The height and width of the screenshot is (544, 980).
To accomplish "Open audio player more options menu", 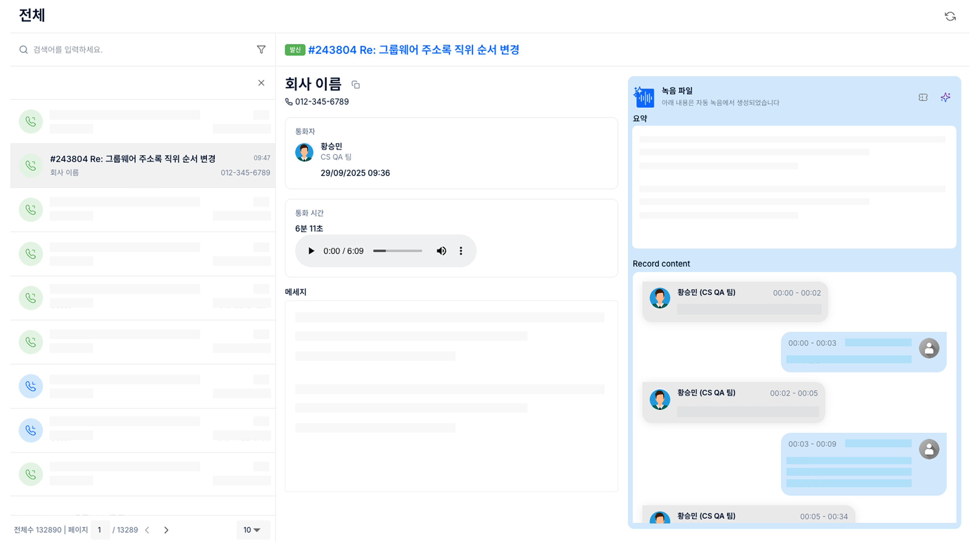I will click(x=461, y=251).
